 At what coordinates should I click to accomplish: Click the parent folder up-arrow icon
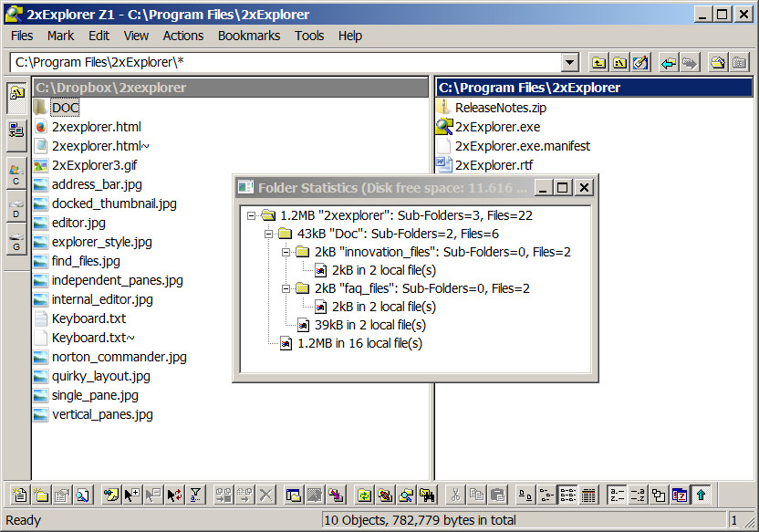599,62
